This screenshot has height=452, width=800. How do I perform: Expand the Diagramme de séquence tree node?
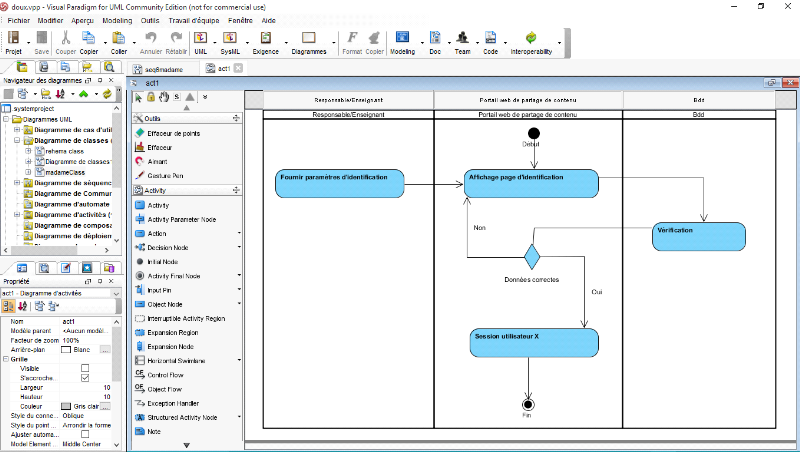(18, 183)
